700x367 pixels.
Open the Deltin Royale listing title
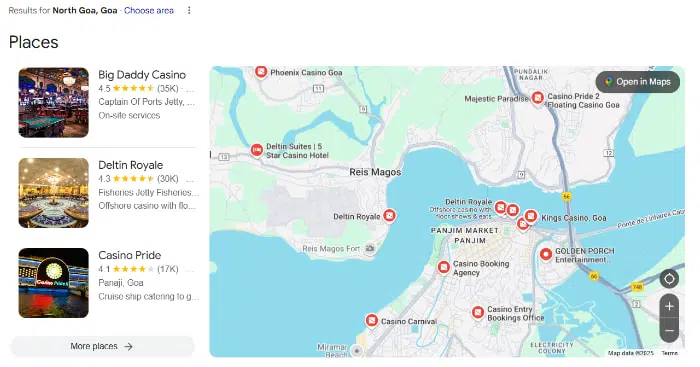coord(130,165)
